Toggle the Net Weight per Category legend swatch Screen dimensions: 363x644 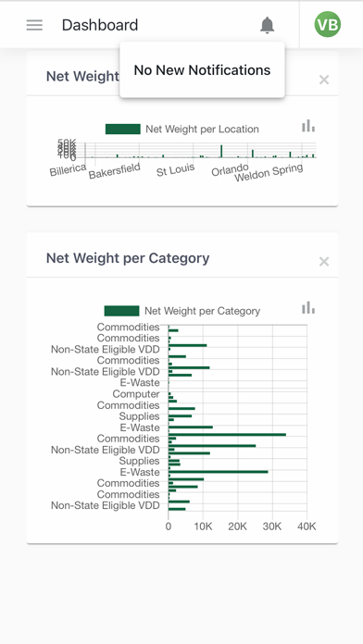point(121,311)
